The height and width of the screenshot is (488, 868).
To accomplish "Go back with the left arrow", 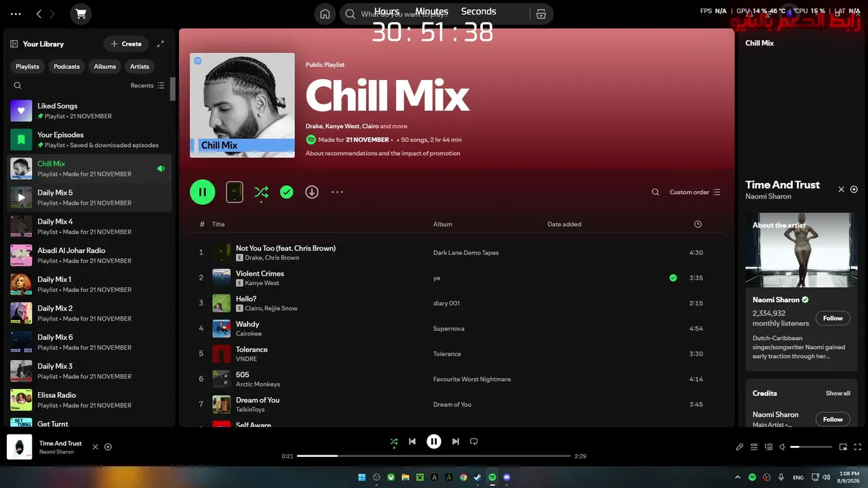I will pyautogui.click(x=39, y=14).
